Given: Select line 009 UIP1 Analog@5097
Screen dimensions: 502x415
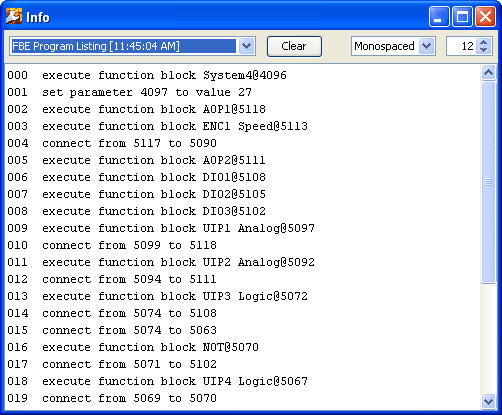Looking at the screenshot, I should click(x=161, y=228).
